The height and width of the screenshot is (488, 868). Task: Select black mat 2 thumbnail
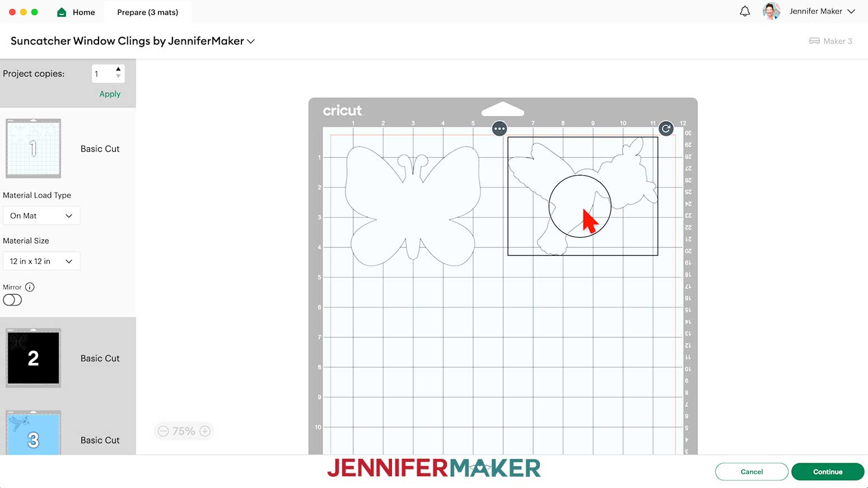pos(33,358)
